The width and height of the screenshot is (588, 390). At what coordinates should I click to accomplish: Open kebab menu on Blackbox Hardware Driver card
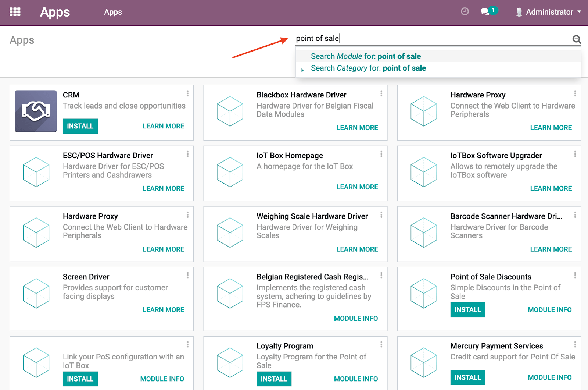pyautogui.click(x=381, y=93)
